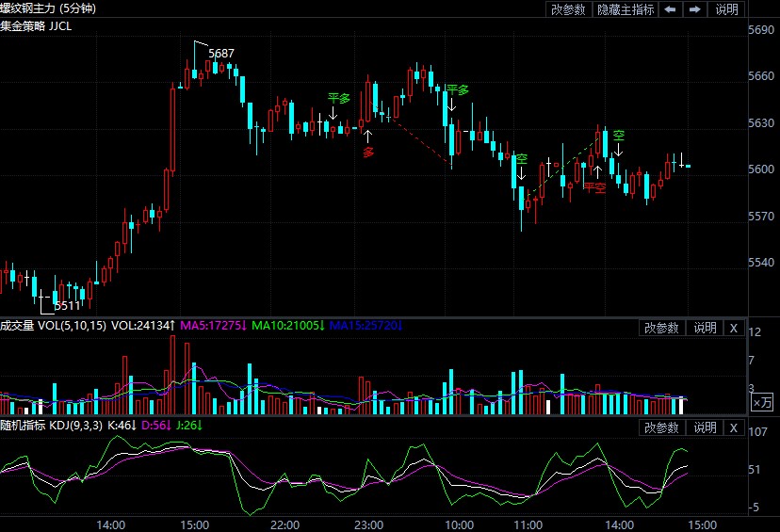Select the 平多 signal before 10:00
This screenshot has width=780, height=532.
(x=457, y=90)
